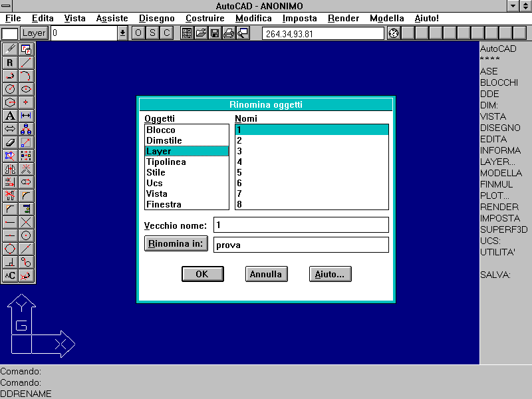Toggle the C paper space button
The height and width of the screenshot is (399, 532).
(x=167, y=33)
